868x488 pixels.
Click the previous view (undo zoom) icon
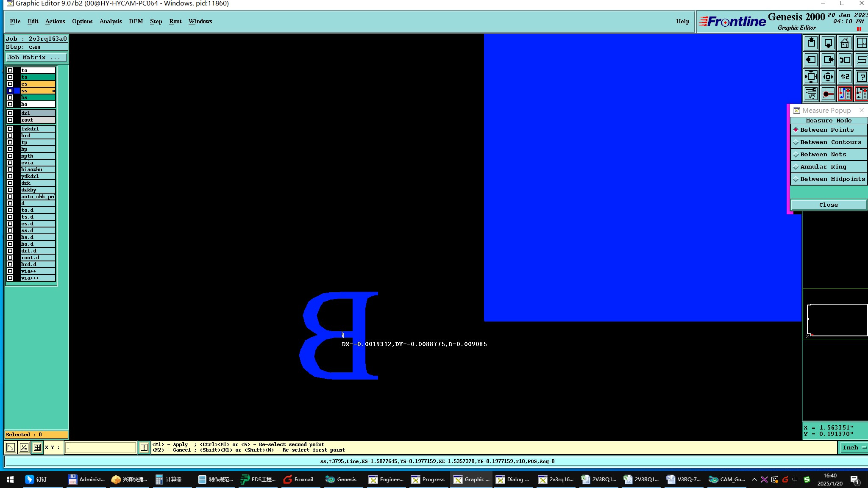(x=845, y=60)
